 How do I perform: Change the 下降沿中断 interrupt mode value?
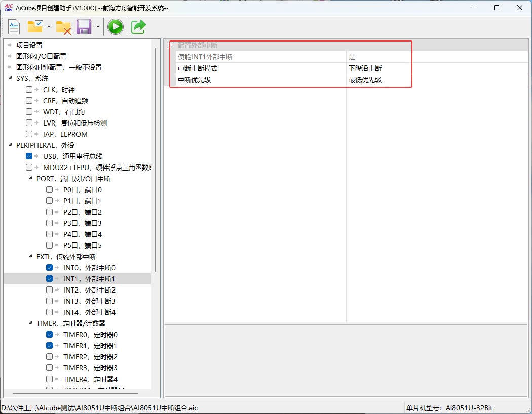point(365,68)
